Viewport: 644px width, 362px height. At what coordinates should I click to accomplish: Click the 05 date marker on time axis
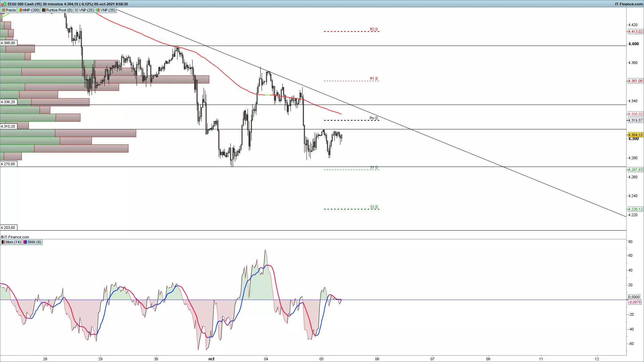click(x=321, y=359)
